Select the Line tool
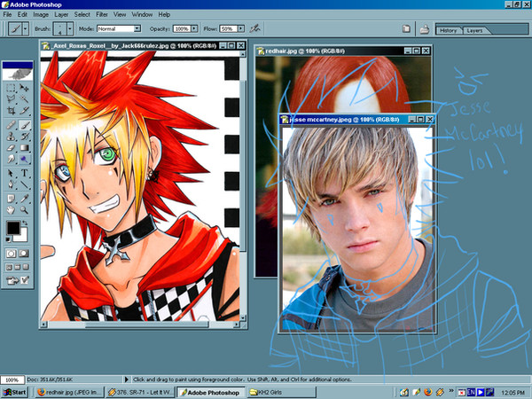The height and width of the screenshot is (399, 532). [24, 184]
